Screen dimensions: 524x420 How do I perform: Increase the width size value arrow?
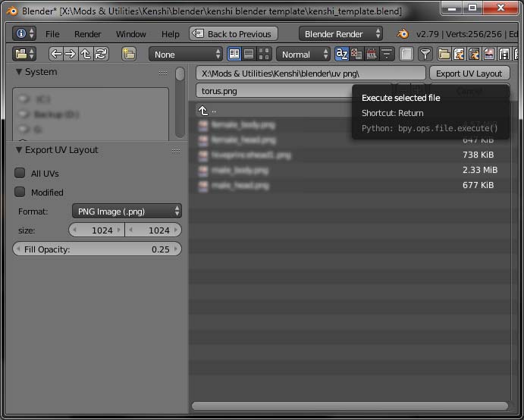[x=119, y=230]
